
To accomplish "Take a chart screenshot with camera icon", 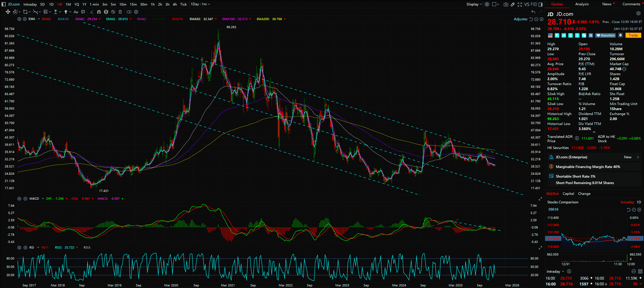I will click(506, 4).
